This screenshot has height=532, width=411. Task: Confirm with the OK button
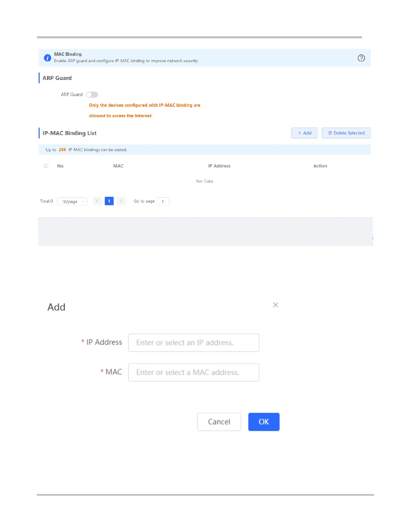[264, 422]
